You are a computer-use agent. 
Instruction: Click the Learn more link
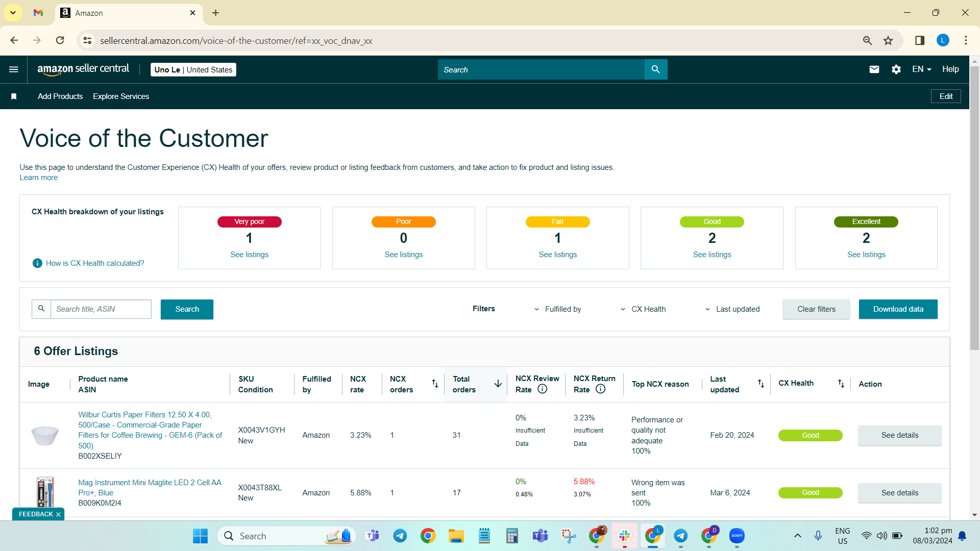[x=39, y=178]
